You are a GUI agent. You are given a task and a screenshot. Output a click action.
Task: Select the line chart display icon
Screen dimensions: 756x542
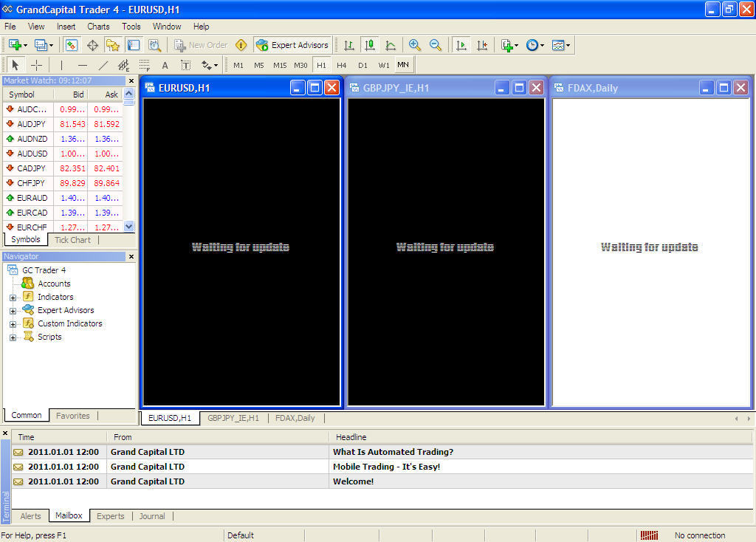tap(391, 45)
